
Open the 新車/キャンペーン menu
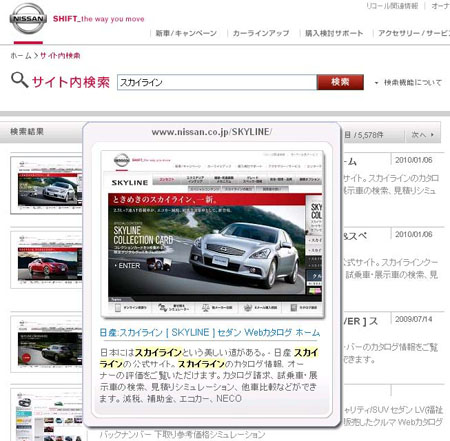coord(186,33)
